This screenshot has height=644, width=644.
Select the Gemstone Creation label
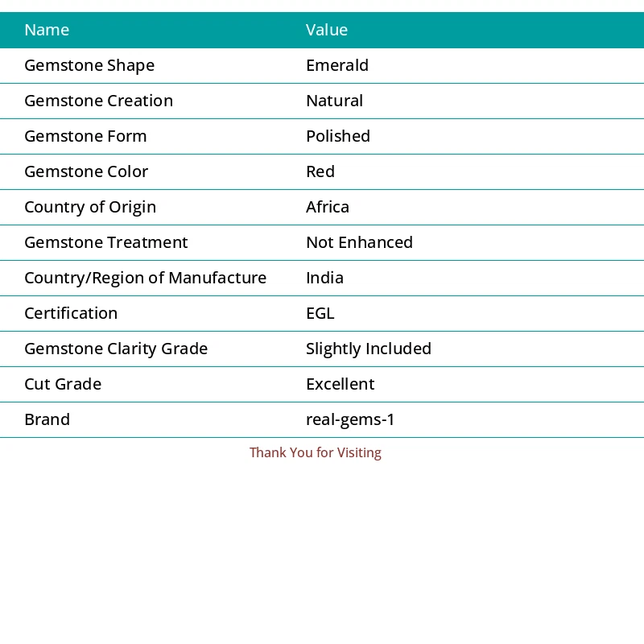click(x=98, y=101)
